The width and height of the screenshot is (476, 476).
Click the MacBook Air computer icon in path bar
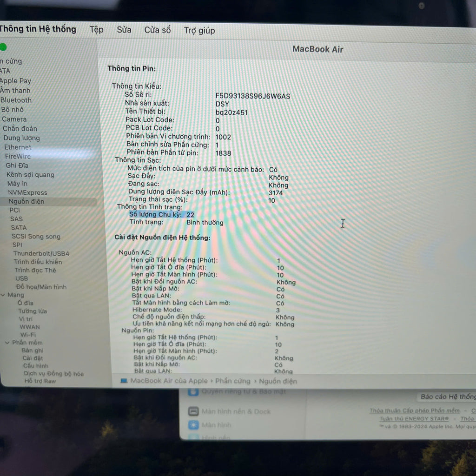[x=124, y=381]
